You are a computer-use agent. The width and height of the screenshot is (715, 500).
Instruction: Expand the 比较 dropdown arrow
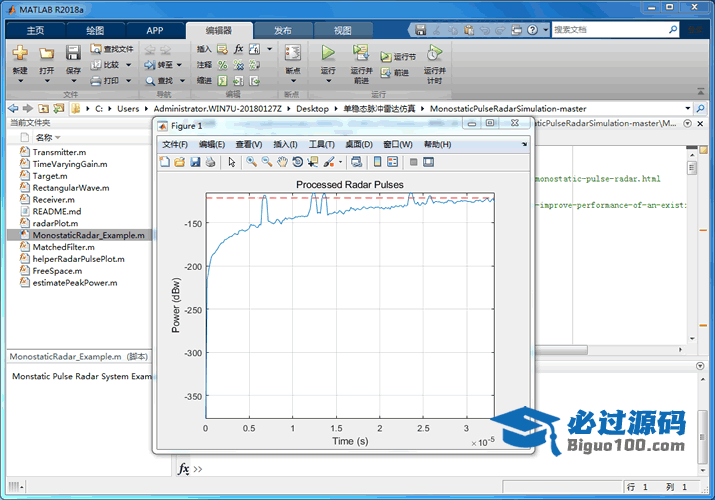point(129,65)
